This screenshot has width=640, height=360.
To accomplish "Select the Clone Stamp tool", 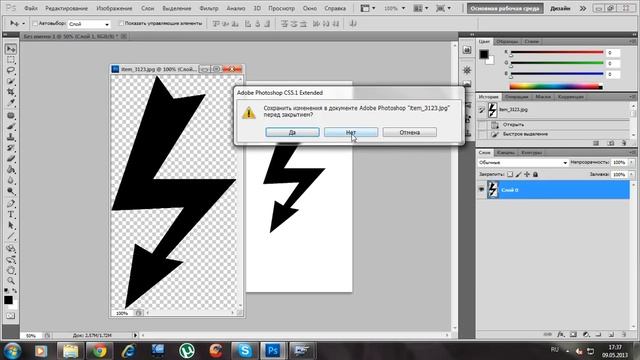I will tap(11, 137).
